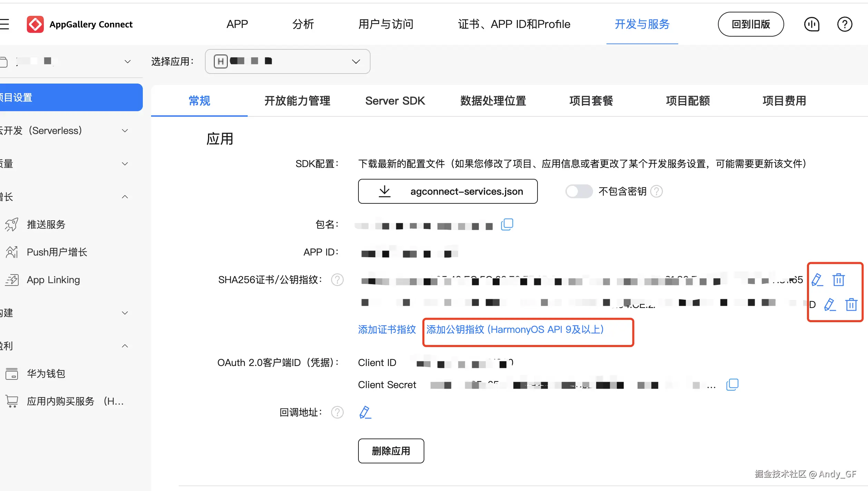Toggle the 不包含密钥 switch
The height and width of the screenshot is (491, 868).
tap(579, 191)
